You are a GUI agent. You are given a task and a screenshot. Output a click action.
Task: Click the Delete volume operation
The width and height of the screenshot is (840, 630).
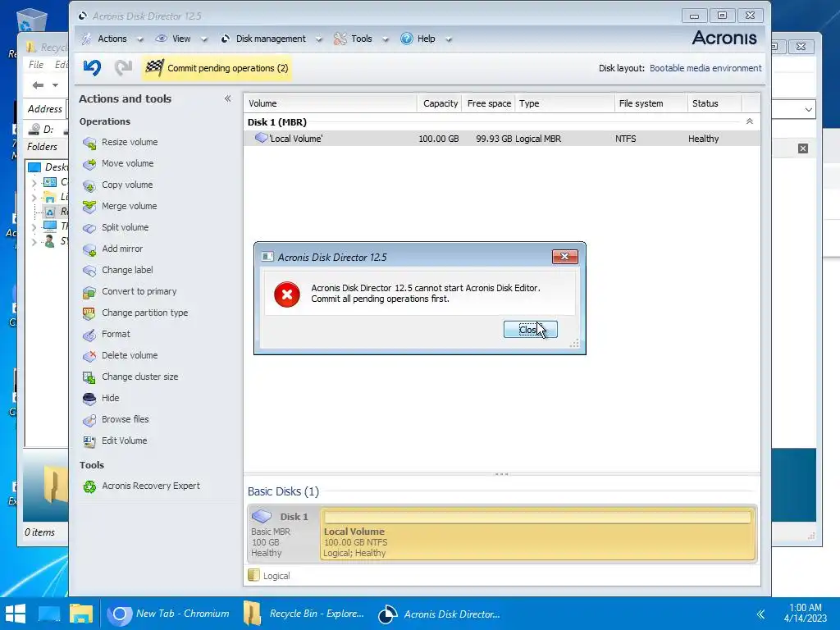coord(130,355)
